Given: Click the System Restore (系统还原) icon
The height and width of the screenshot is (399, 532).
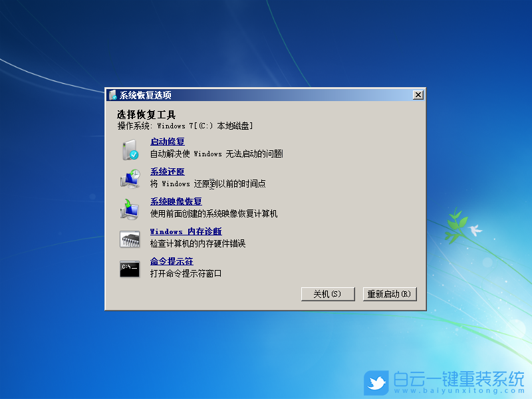Looking at the screenshot, I should click(130, 176).
